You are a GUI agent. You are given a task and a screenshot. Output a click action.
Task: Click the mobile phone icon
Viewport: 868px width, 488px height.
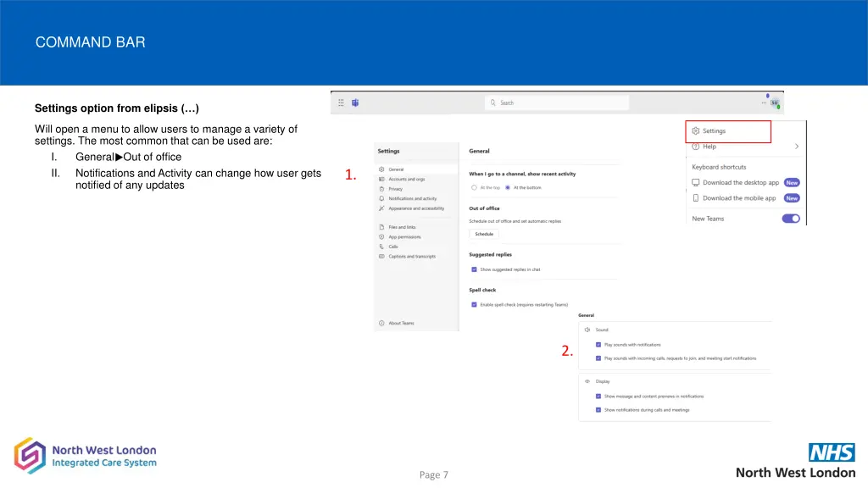696,198
